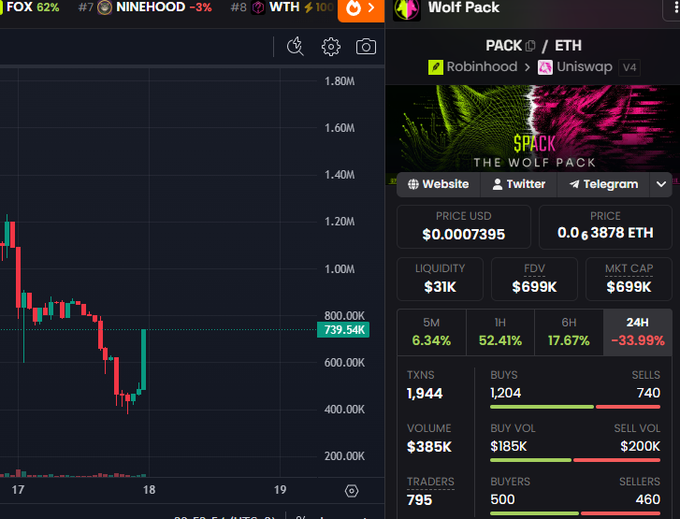Click the TRADERS 795 value
The width and height of the screenshot is (680, 519).
tap(419, 500)
